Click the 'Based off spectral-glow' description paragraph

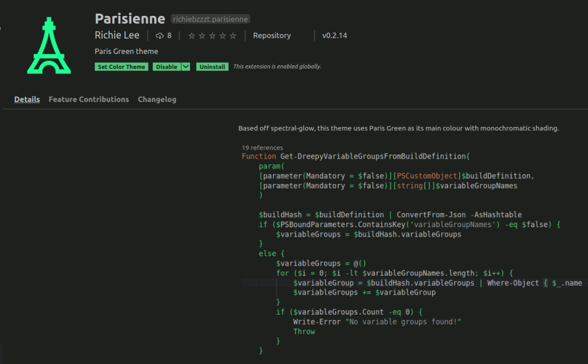pos(399,128)
